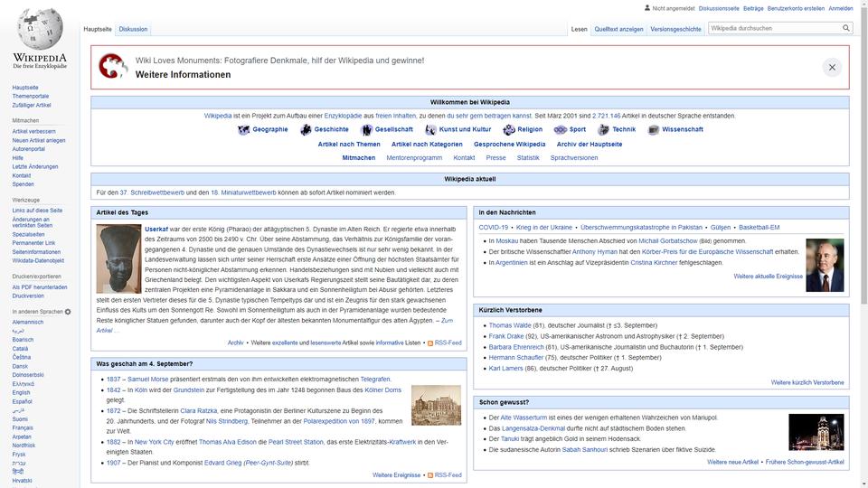868x488 pixels.
Task: Open Diskussionsseite link at top
Action: point(719,8)
